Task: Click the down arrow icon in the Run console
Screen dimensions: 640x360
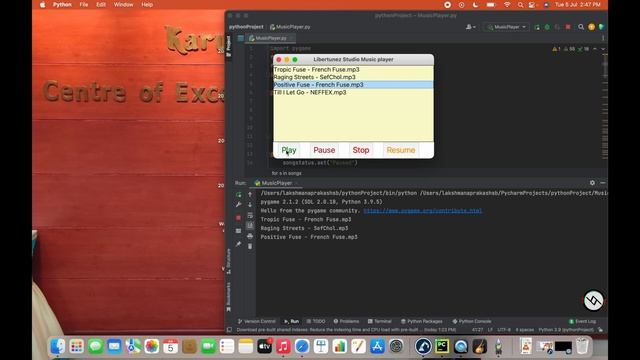Action: (250, 204)
